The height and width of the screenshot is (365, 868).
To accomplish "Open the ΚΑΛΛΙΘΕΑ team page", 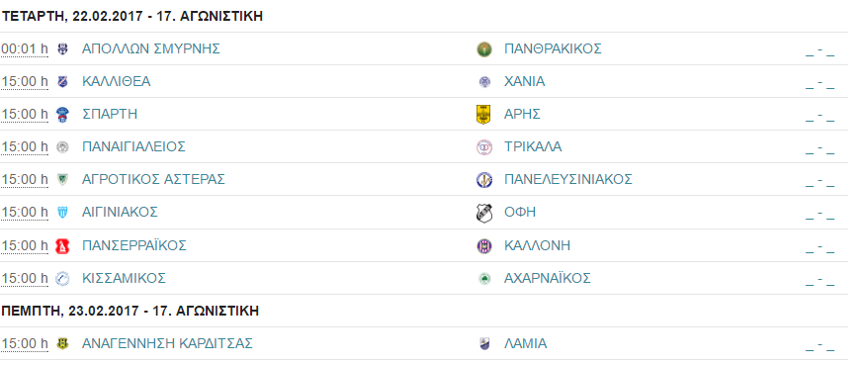I will coord(117,81).
